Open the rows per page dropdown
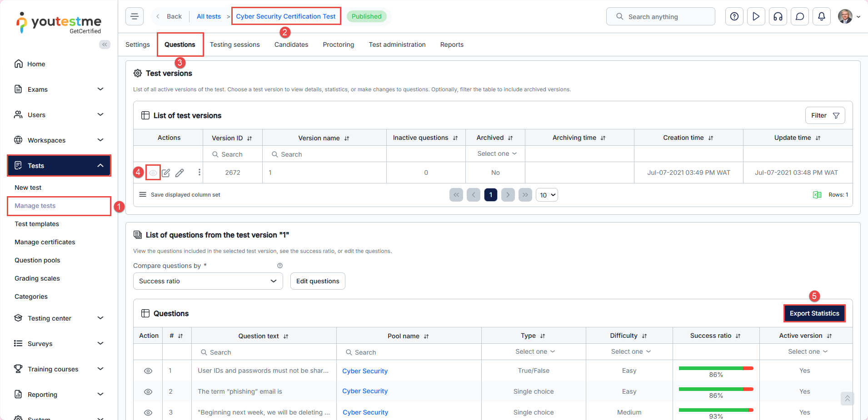The image size is (868, 420). (547, 195)
